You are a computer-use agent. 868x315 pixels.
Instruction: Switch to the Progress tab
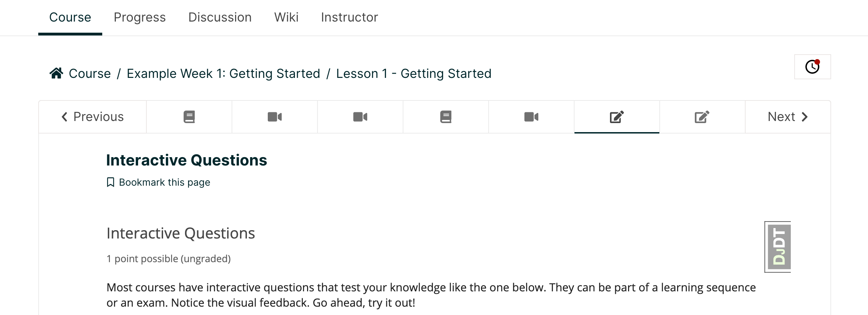click(x=140, y=17)
